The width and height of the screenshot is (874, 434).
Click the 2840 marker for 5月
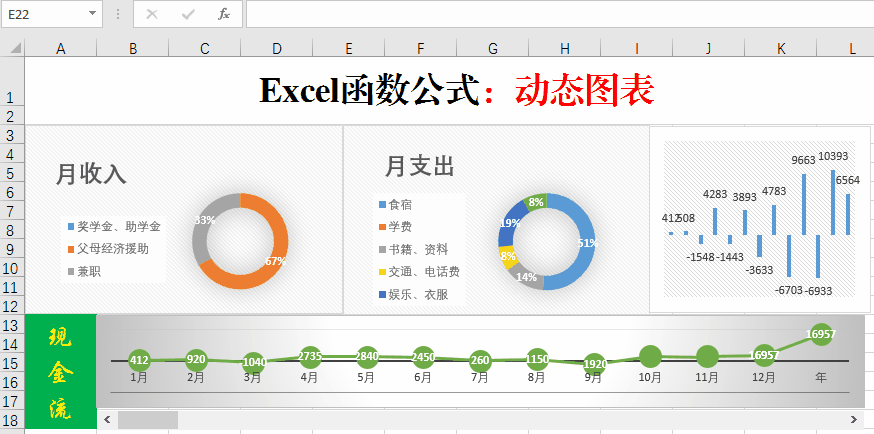pyautogui.click(x=366, y=357)
